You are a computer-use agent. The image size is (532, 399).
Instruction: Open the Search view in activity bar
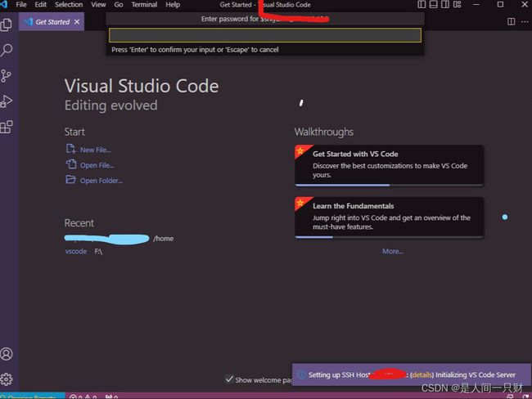7,50
